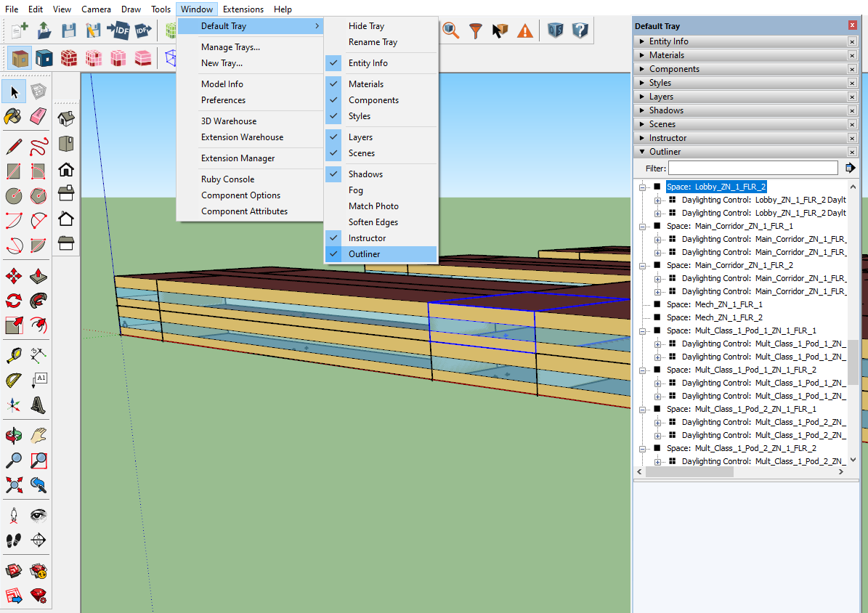Image resolution: width=868 pixels, height=613 pixels.
Task: Activate the Tape Measure tool
Action: 13,354
